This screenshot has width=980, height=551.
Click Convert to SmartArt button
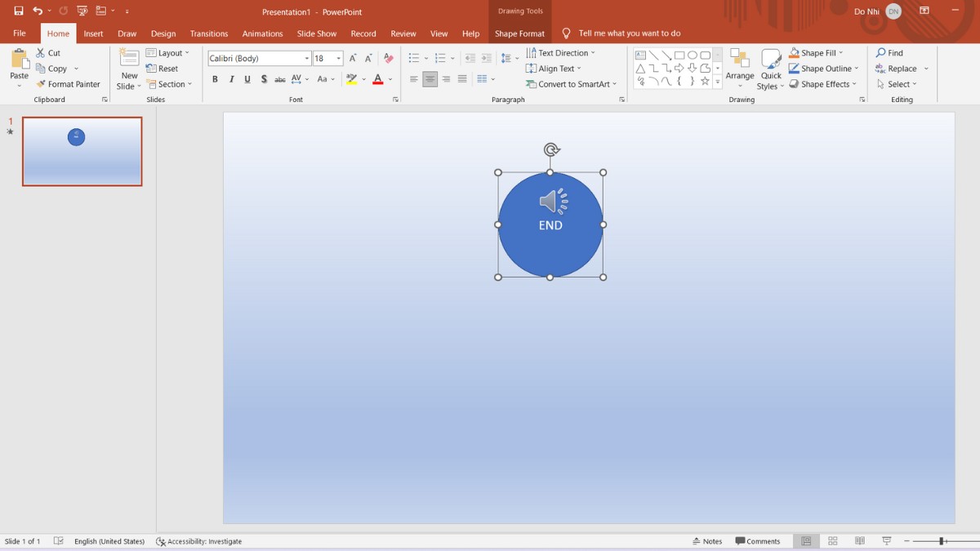tap(570, 84)
